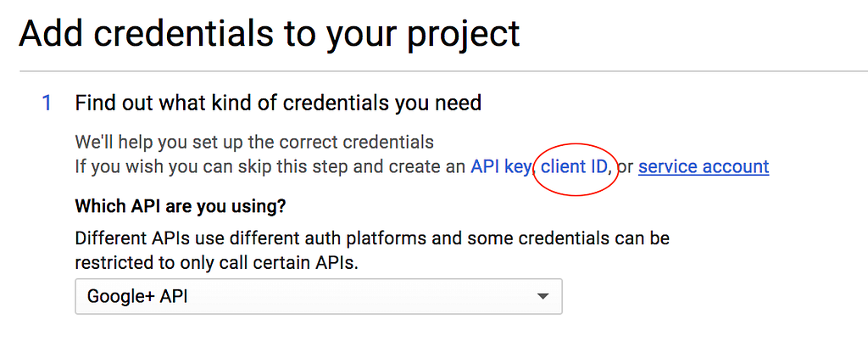
Task: Click the horizontal divider below the heading
Action: point(443,71)
